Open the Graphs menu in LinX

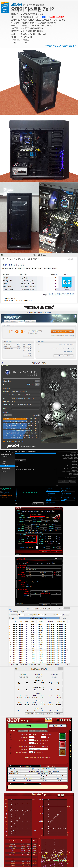click(x=22, y=612)
